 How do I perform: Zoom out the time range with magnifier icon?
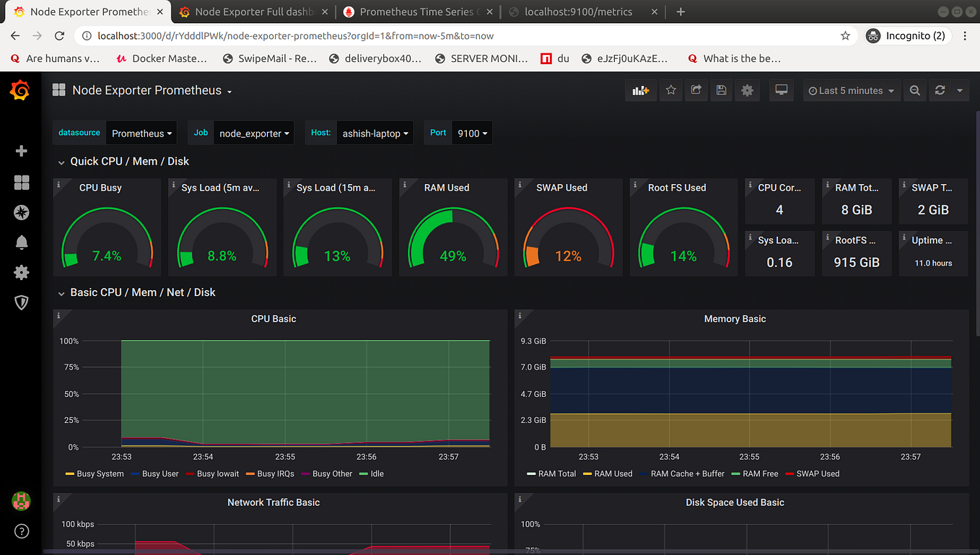(914, 90)
